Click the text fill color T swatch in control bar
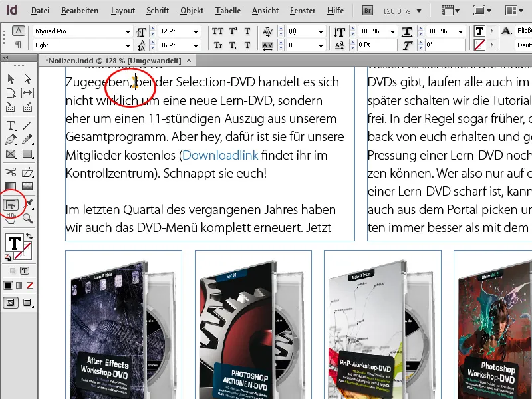The height and width of the screenshot is (399, 532). 479,31
